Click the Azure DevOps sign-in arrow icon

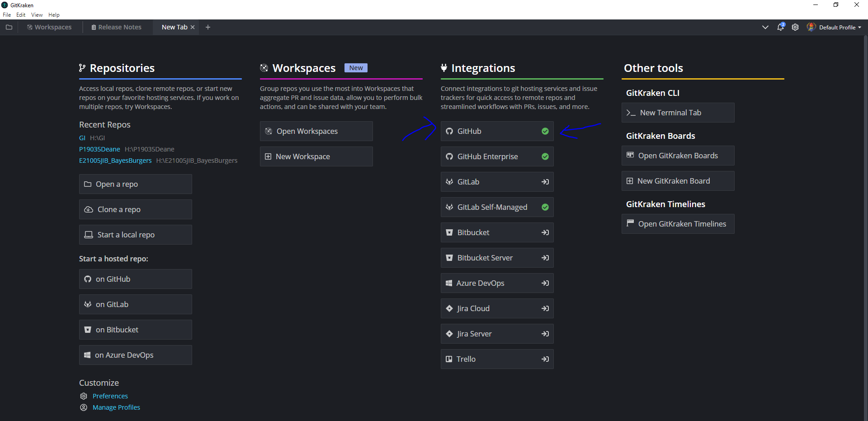coord(545,283)
